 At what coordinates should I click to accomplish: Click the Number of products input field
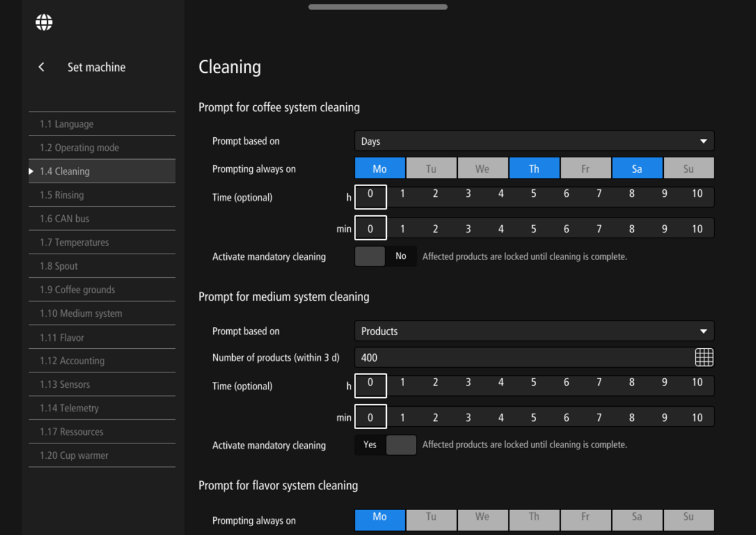(x=523, y=357)
